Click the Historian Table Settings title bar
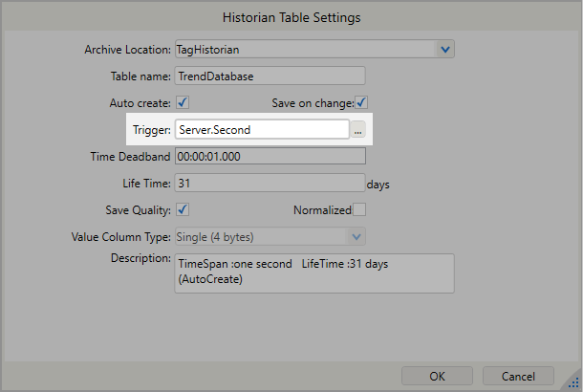 point(291,17)
